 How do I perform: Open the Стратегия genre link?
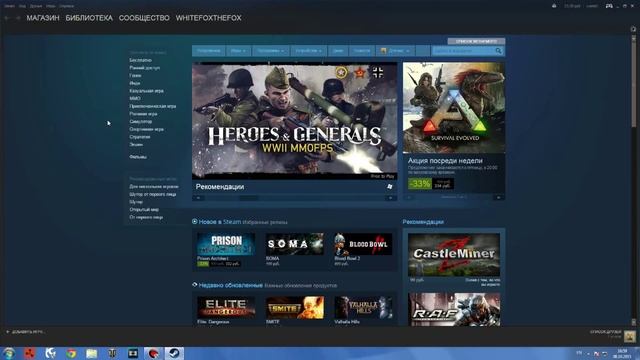tap(140, 137)
